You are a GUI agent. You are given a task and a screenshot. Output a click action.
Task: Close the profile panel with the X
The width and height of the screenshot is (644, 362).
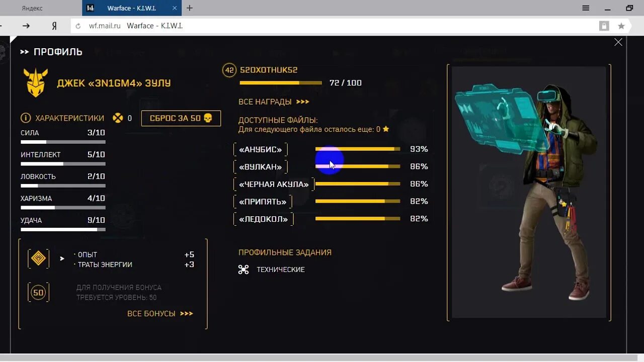pyautogui.click(x=618, y=42)
